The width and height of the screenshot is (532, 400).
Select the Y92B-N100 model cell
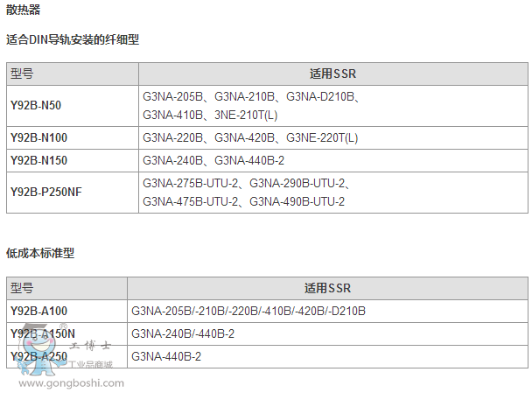(x=38, y=138)
